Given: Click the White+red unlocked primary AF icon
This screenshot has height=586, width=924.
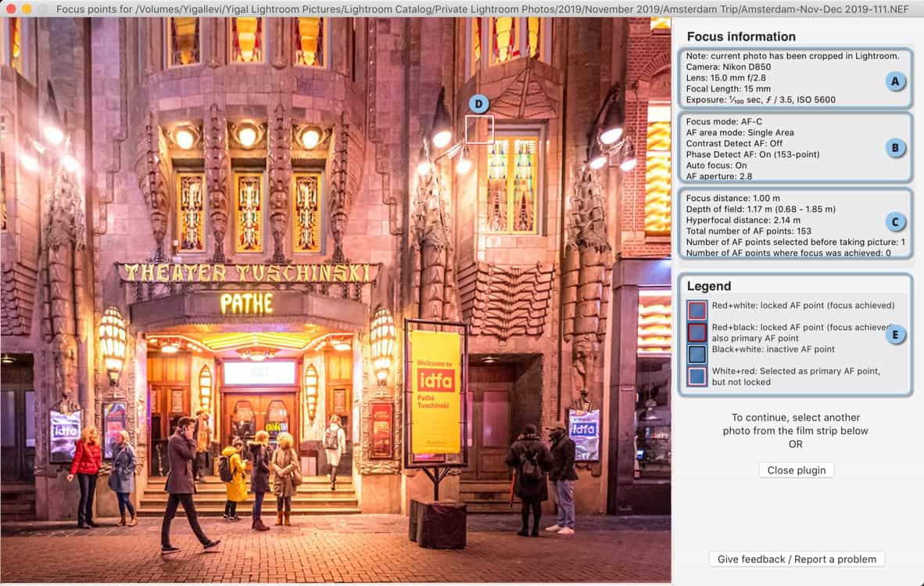Looking at the screenshot, I should pos(697,376).
